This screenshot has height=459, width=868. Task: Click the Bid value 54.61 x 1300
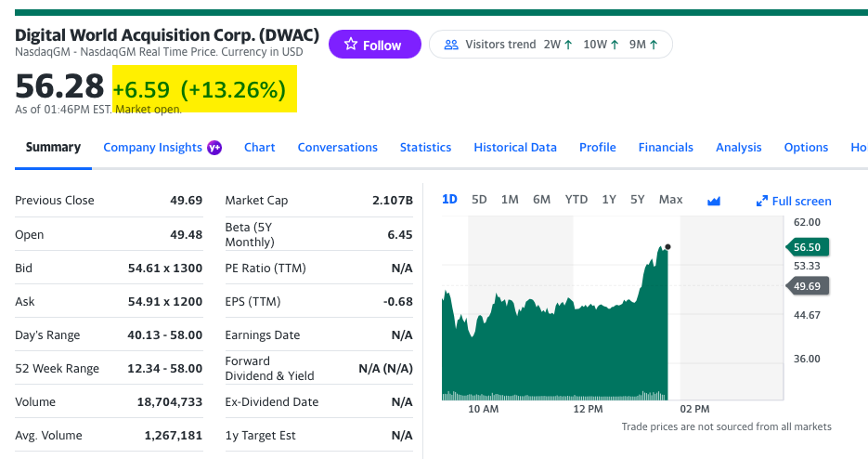(x=165, y=269)
